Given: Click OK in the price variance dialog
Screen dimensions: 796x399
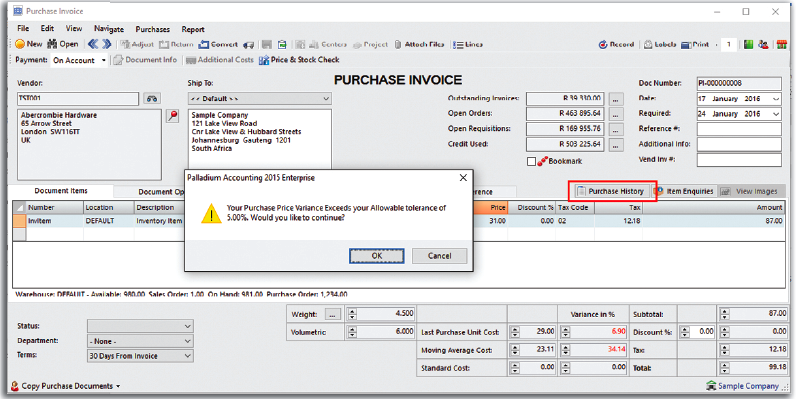Looking at the screenshot, I should click(x=377, y=256).
